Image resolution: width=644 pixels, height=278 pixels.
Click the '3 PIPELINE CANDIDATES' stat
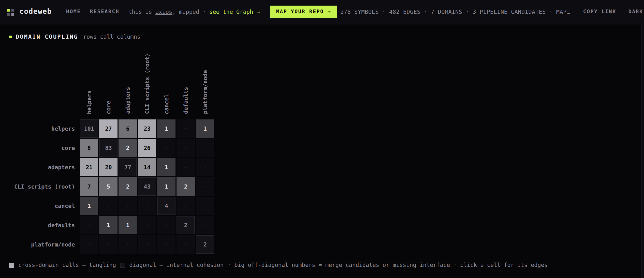coord(509,12)
